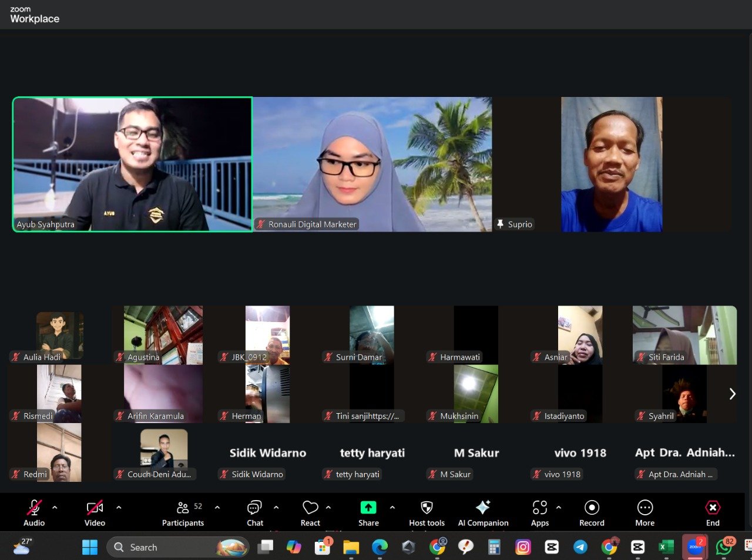Expand audio options arrow next to Audio

click(x=55, y=507)
